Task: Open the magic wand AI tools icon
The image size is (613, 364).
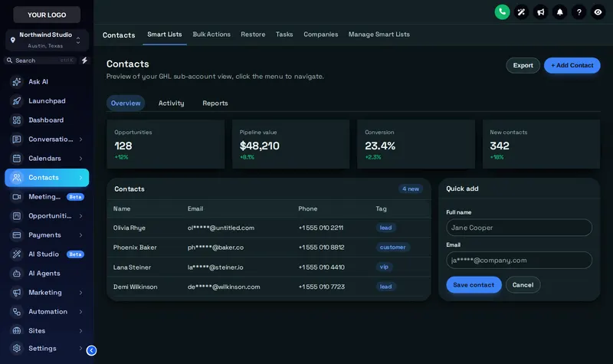Action: click(521, 12)
